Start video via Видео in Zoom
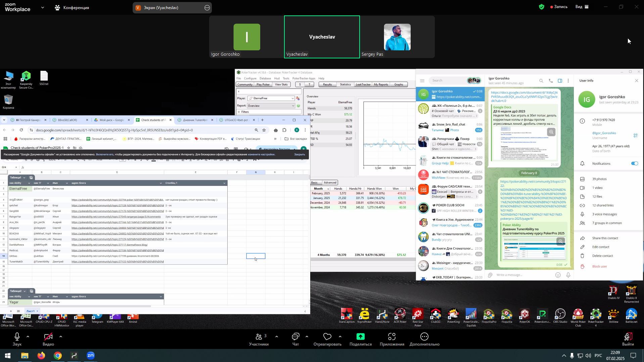Viewport: 644px width, 362px height. tap(48, 339)
